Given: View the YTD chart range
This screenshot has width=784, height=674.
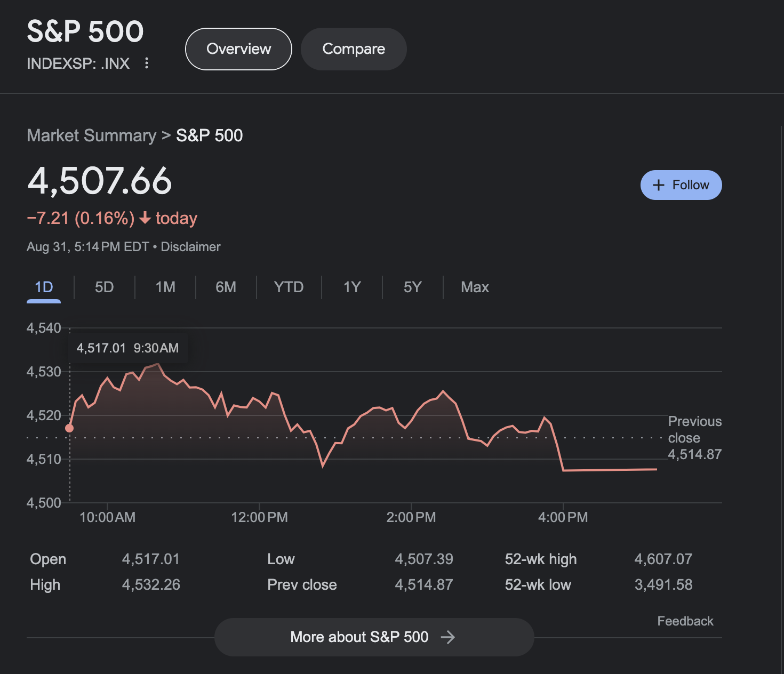Looking at the screenshot, I should pyautogui.click(x=289, y=287).
